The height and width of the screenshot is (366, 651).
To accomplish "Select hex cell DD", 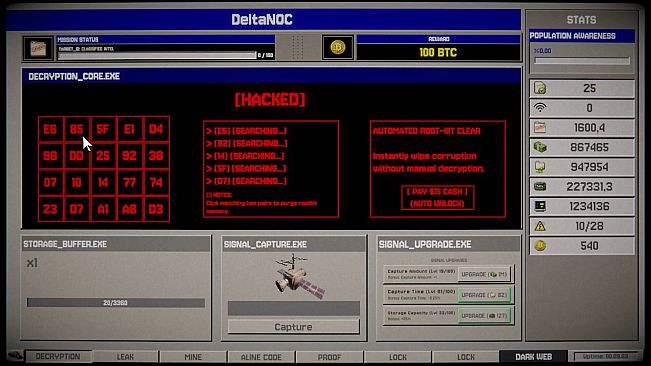I will 76,156.
